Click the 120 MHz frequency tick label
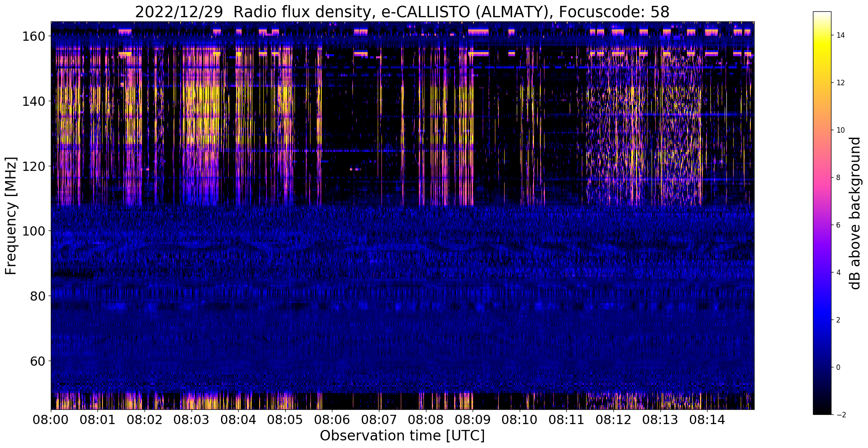 33,166
